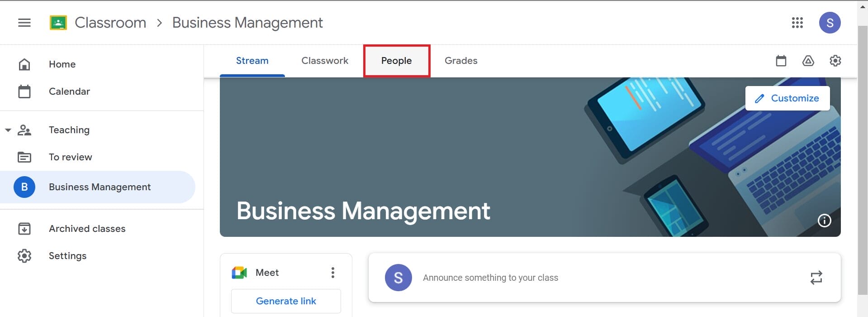Switch to the People tab
The height and width of the screenshot is (317, 868).
coord(396,60)
